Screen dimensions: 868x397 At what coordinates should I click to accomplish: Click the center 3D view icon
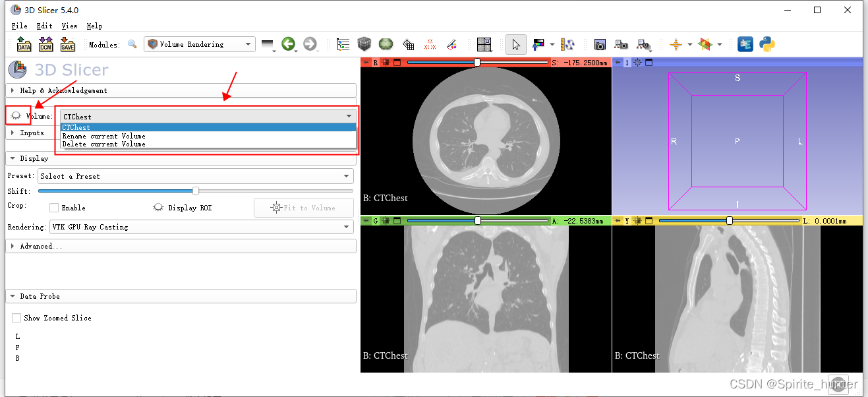coord(637,63)
